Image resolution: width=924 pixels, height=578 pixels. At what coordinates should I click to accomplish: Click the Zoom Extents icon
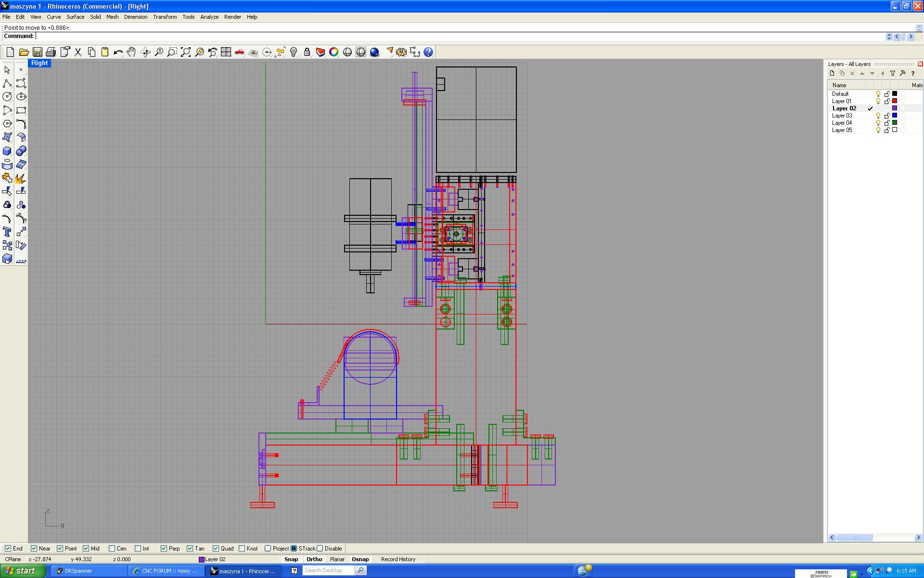pyautogui.click(x=186, y=52)
